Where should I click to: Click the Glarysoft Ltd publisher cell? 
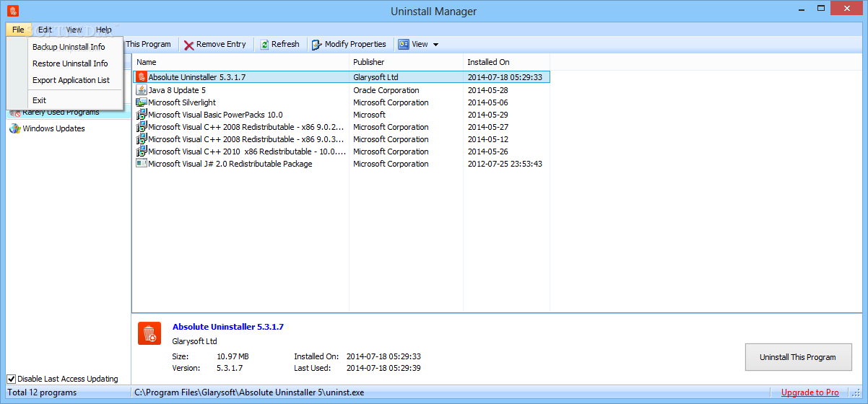pyautogui.click(x=376, y=77)
